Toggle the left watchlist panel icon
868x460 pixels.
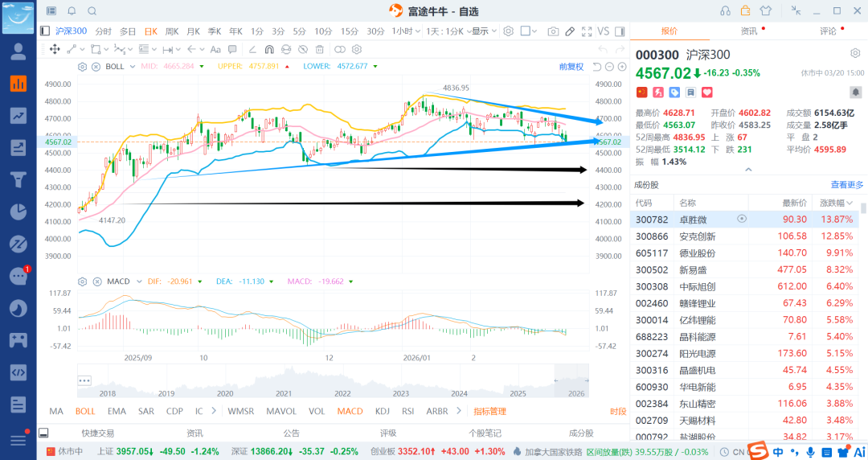tap(45, 31)
